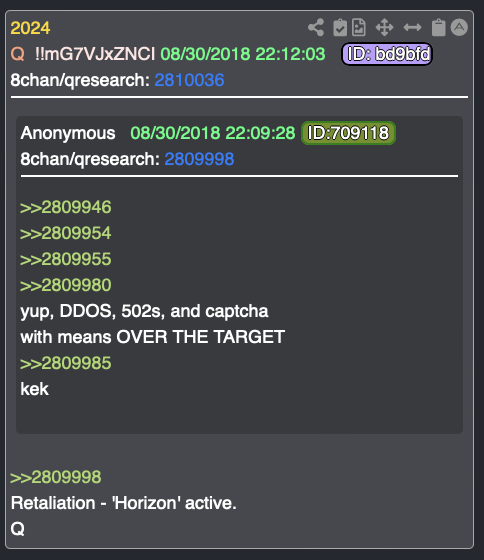Open the 2810036 qresearch link
The width and height of the screenshot is (484, 560).
pos(189,80)
